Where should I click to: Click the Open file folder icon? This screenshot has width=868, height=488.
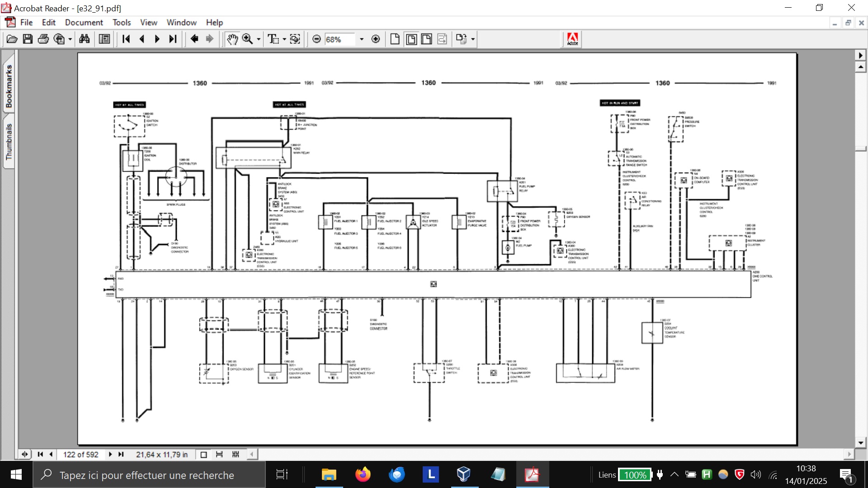tap(12, 39)
